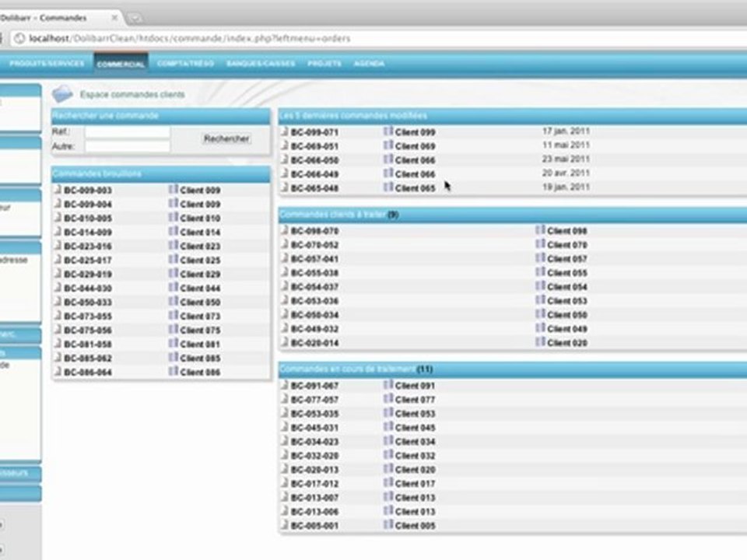Click the order icon beside BC-023-016
This screenshot has height=560, width=747.
point(58,245)
